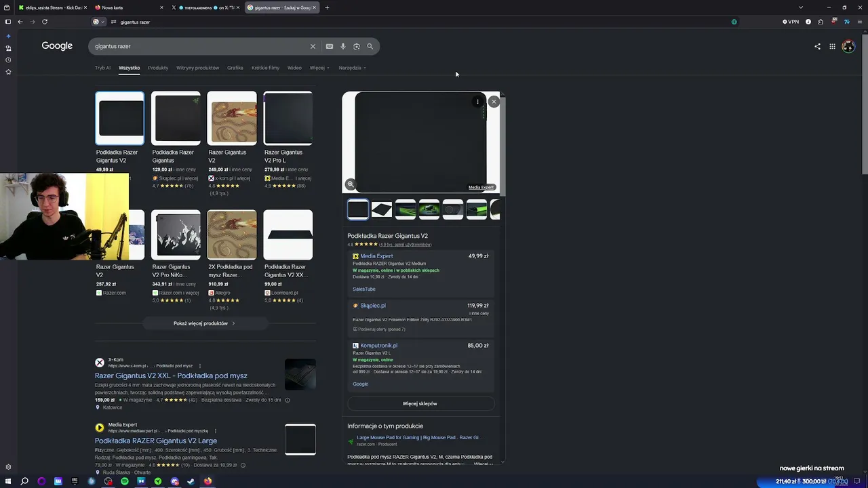Open a new browser tab

(x=327, y=7)
